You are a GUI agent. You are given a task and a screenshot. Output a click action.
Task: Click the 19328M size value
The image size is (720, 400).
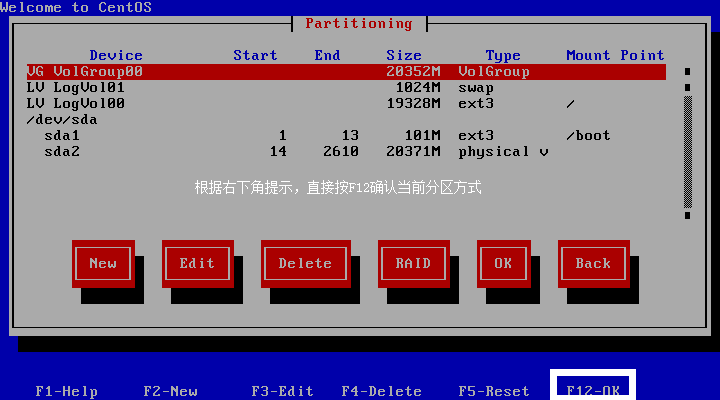[x=413, y=104]
